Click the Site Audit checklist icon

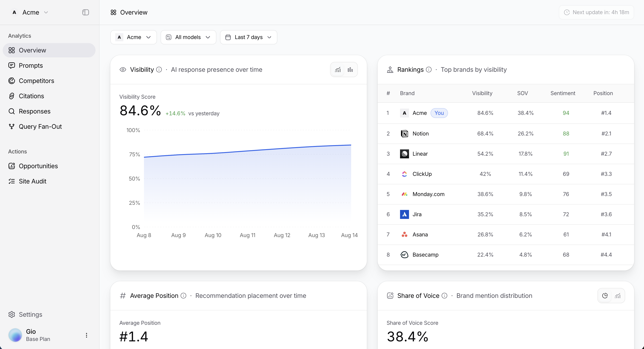coord(11,181)
